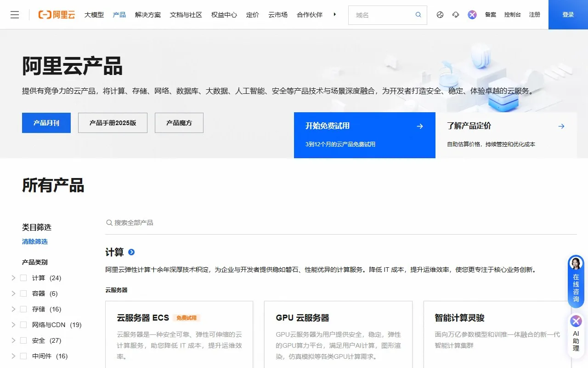The height and width of the screenshot is (368, 588).
Task: Expand the 中间件 category tree
Action: tap(13, 356)
